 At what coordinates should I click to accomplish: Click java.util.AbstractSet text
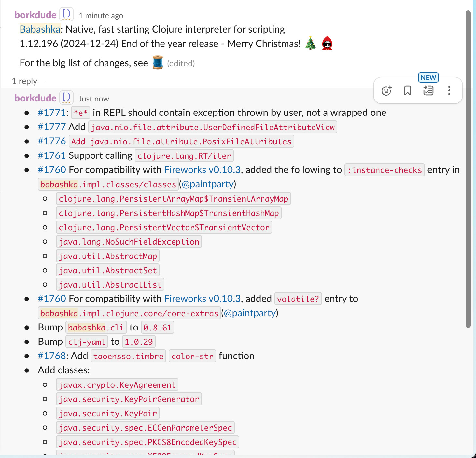pos(108,270)
